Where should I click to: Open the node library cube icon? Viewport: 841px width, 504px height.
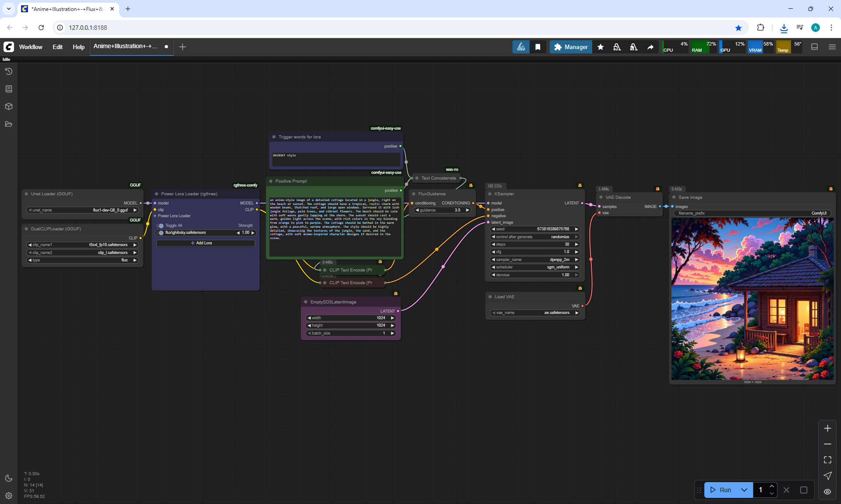[x=8, y=106]
